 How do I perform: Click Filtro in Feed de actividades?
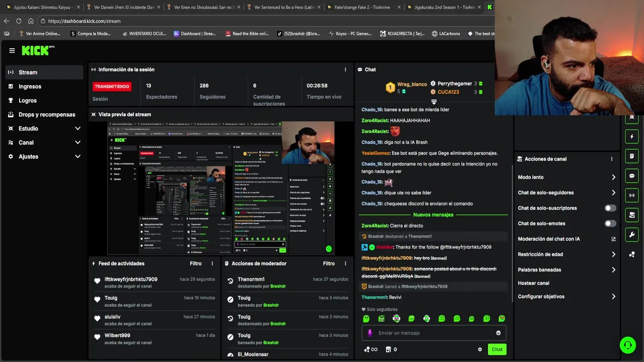196,263
